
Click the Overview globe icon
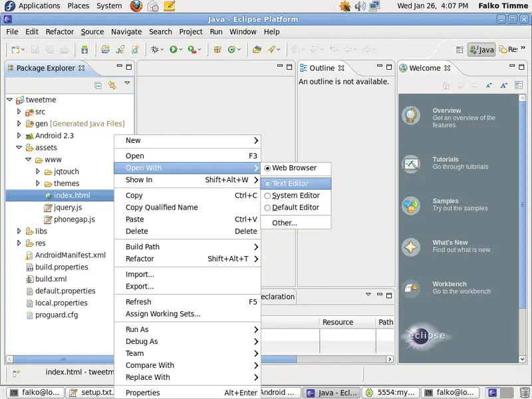coord(411,115)
